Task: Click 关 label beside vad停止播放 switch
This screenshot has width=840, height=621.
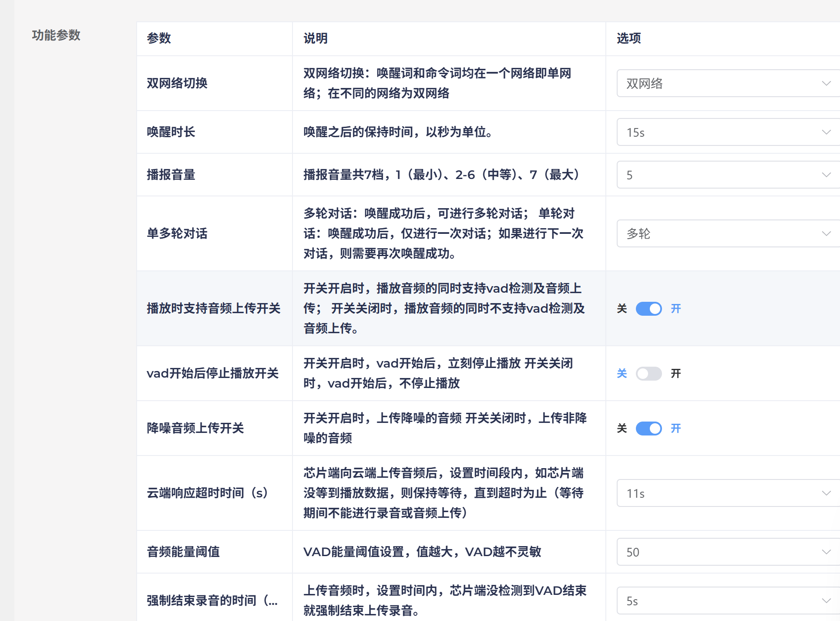Action: tap(622, 374)
